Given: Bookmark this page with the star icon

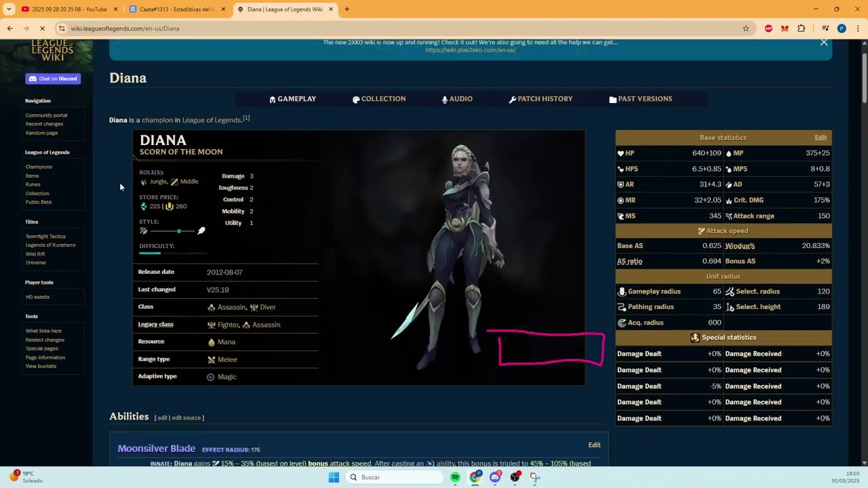Looking at the screenshot, I should point(746,28).
